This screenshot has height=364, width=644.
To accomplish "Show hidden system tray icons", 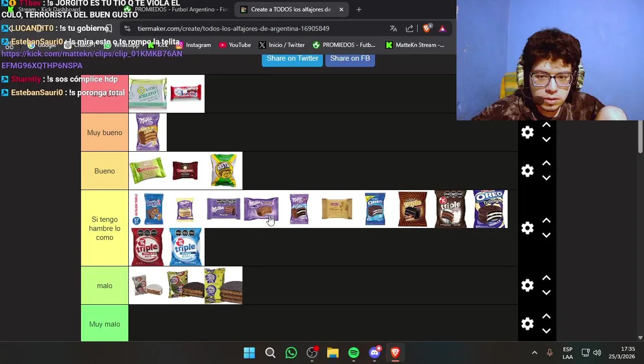I will (x=534, y=353).
